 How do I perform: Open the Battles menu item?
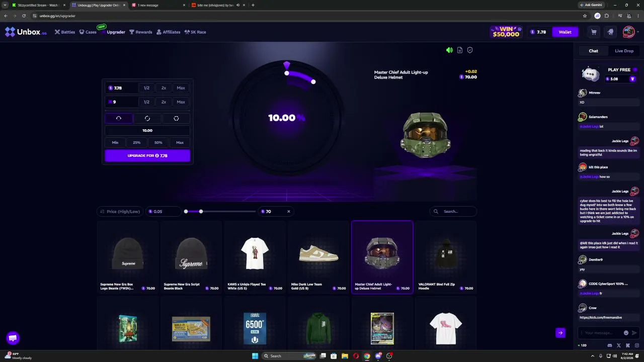65,32
